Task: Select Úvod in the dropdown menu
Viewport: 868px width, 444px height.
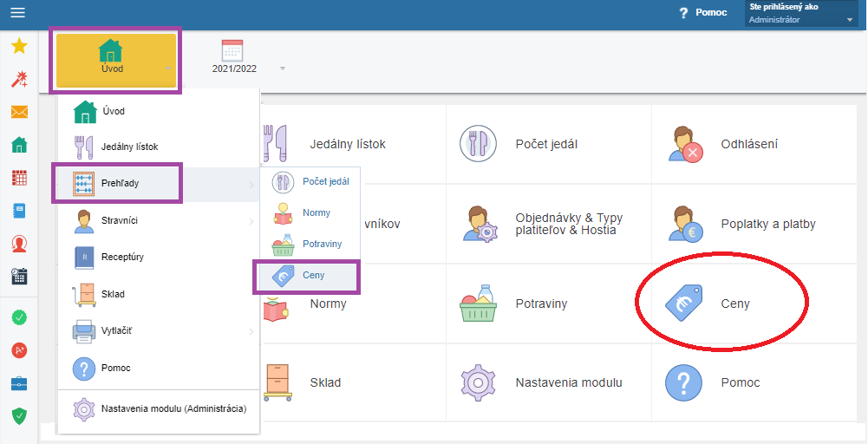Action: 159,111
